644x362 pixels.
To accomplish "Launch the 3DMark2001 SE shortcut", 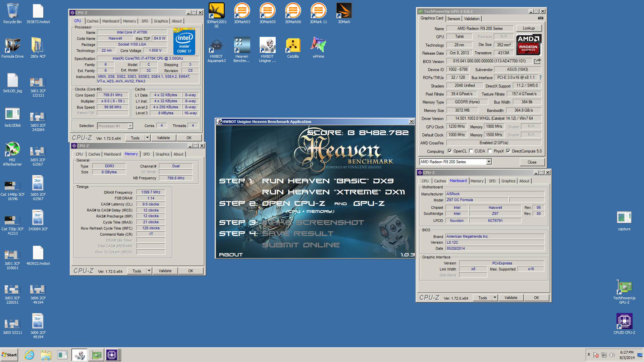I will point(216,15).
